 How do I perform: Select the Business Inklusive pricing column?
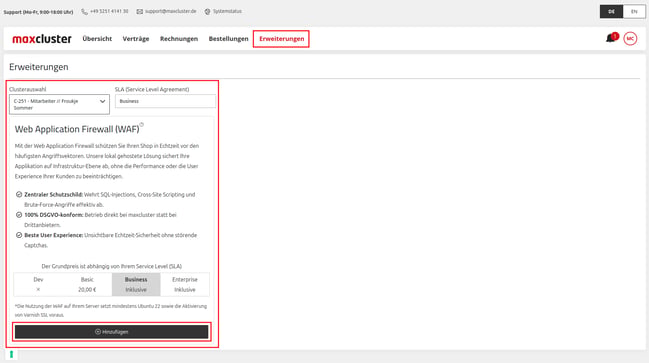click(x=136, y=284)
